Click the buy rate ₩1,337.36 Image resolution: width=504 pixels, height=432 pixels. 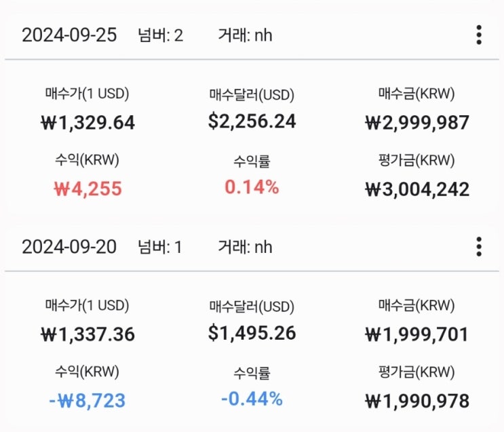pos(88,334)
